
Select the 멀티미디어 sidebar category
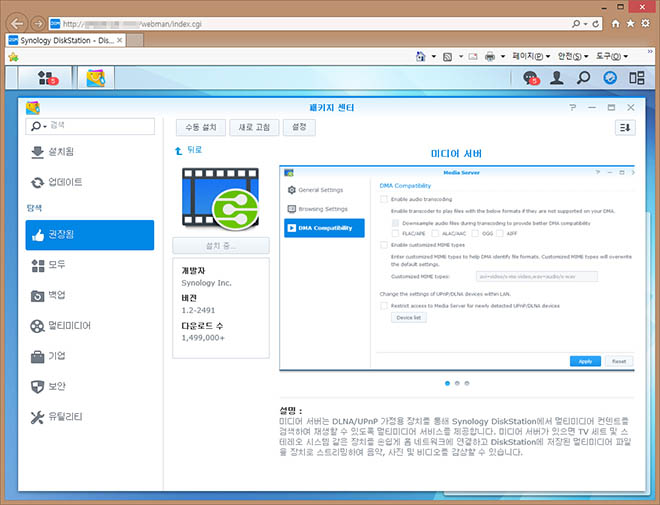90,326
